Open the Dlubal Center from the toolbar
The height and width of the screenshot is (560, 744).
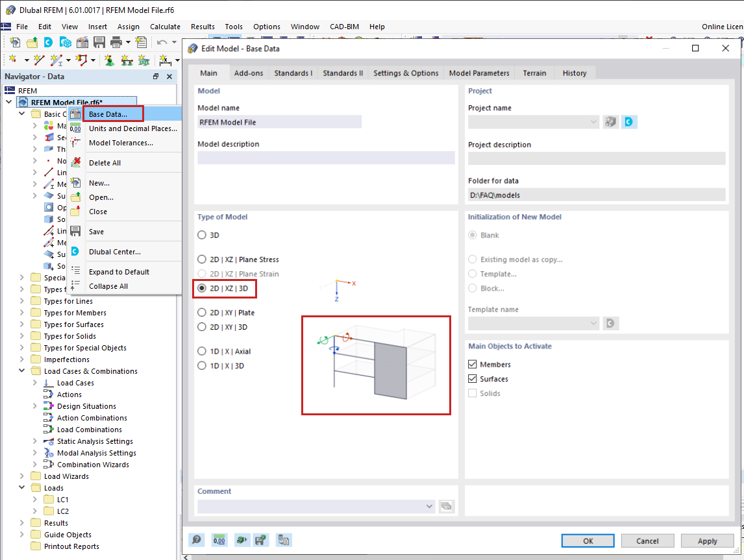[x=47, y=42]
